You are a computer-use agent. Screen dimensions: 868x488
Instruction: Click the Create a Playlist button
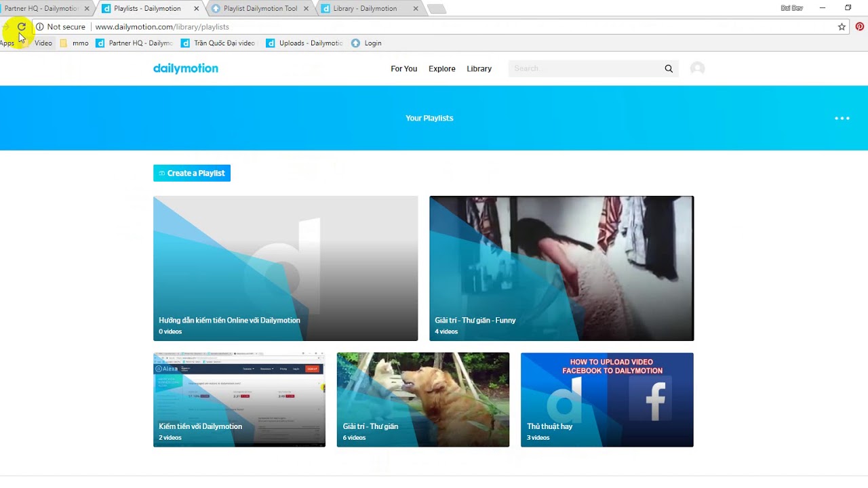(x=192, y=173)
